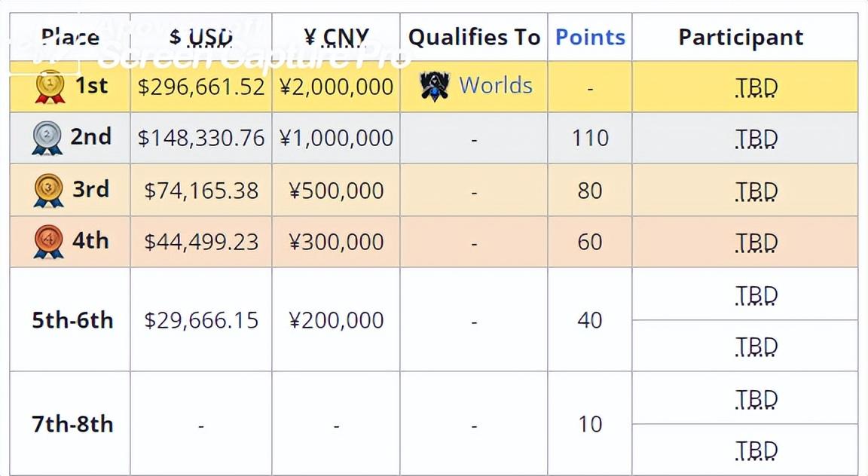Click the bronze 4th place medal icon

click(x=48, y=242)
